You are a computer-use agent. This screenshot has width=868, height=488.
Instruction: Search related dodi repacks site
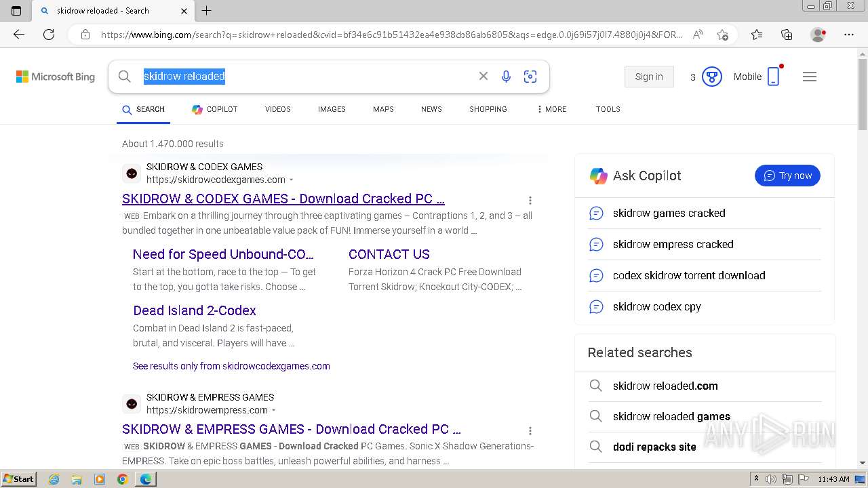coord(654,447)
